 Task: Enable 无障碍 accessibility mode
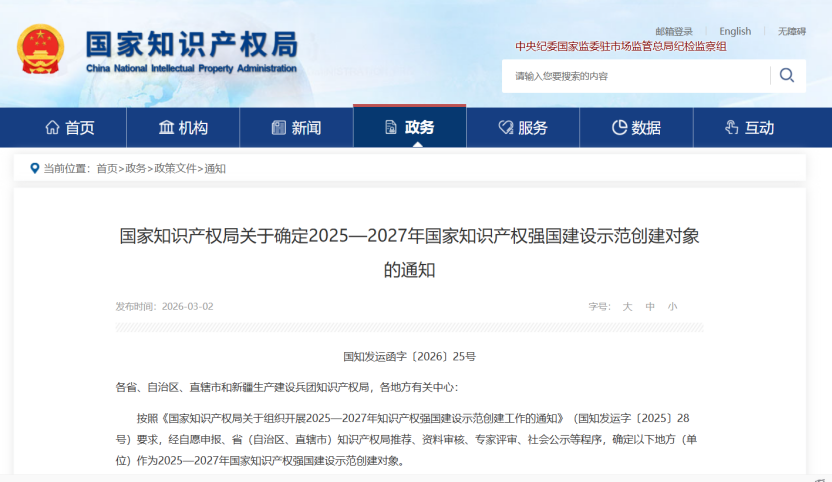click(791, 32)
